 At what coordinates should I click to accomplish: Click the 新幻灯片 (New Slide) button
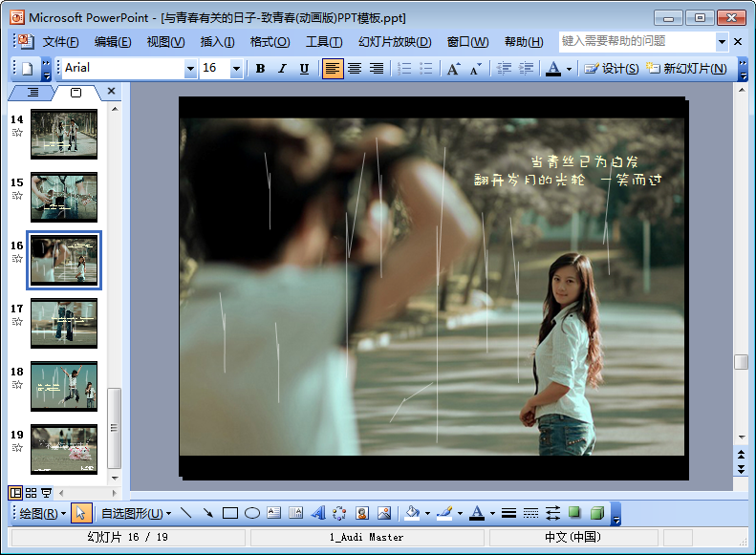[685, 69]
